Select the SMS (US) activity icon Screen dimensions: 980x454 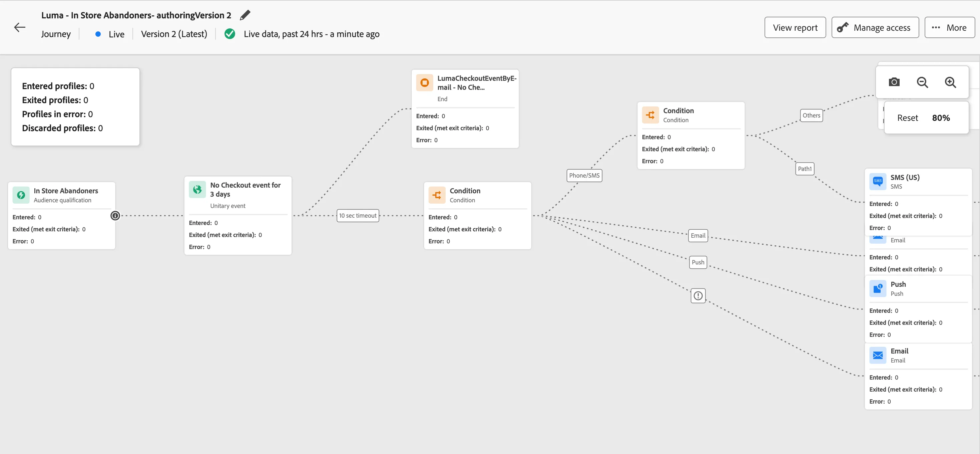(878, 182)
